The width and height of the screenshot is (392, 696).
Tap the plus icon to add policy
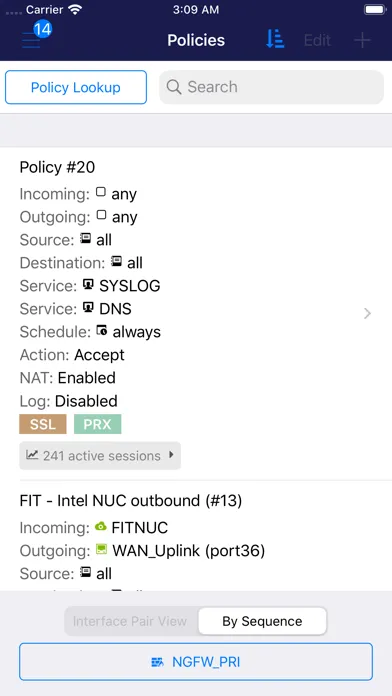(x=362, y=40)
